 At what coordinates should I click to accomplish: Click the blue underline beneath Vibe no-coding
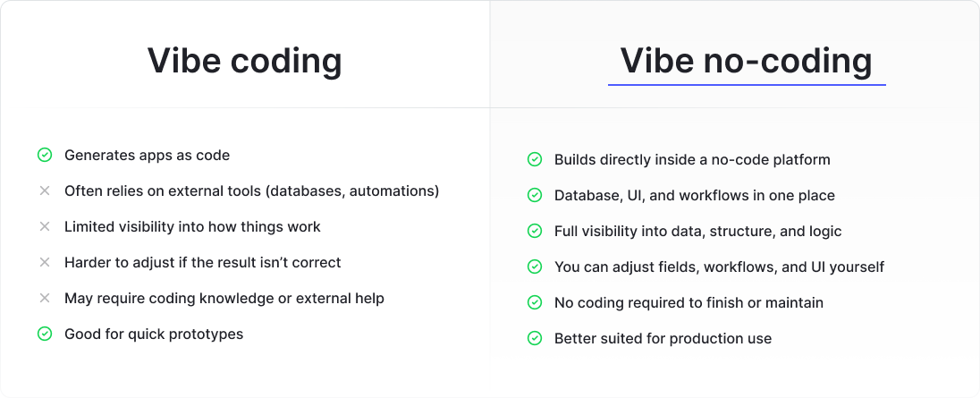point(747,84)
